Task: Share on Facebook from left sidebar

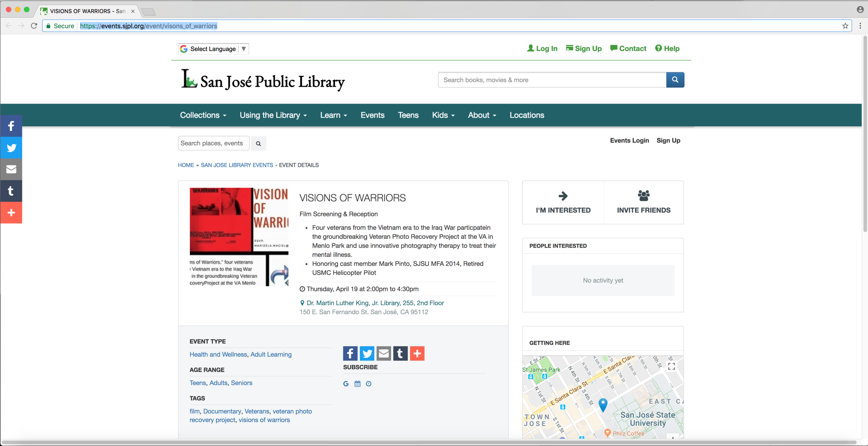Action: 11,126
